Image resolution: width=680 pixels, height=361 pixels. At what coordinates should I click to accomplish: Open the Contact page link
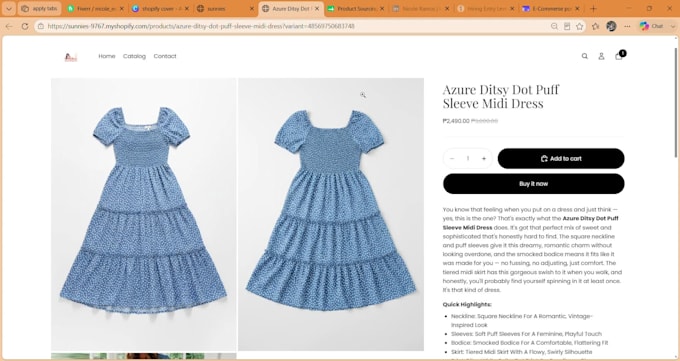[165, 56]
